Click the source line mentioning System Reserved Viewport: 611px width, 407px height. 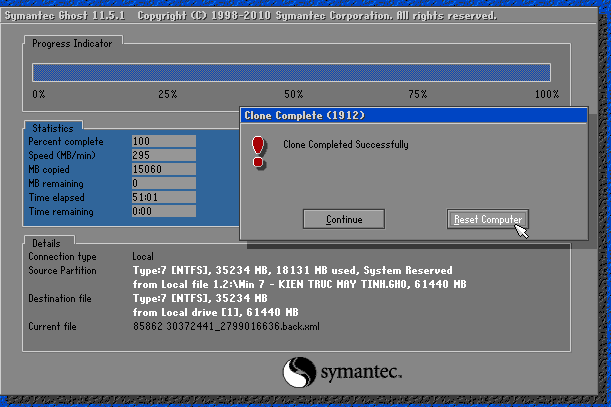[293, 271]
